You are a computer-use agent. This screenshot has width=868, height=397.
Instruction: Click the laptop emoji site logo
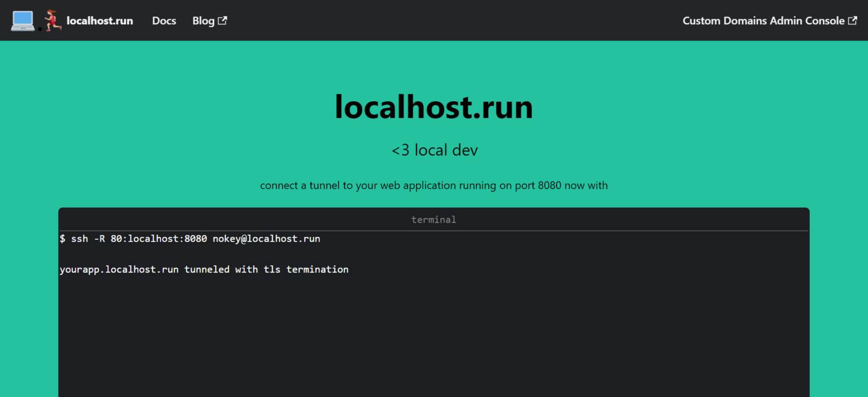pyautogui.click(x=22, y=20)
